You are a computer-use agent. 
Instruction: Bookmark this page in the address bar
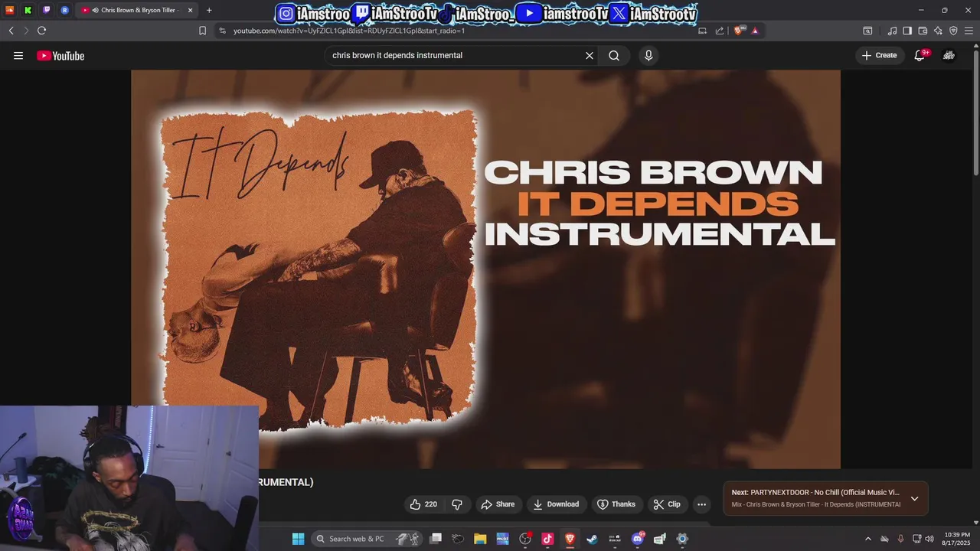202,31
